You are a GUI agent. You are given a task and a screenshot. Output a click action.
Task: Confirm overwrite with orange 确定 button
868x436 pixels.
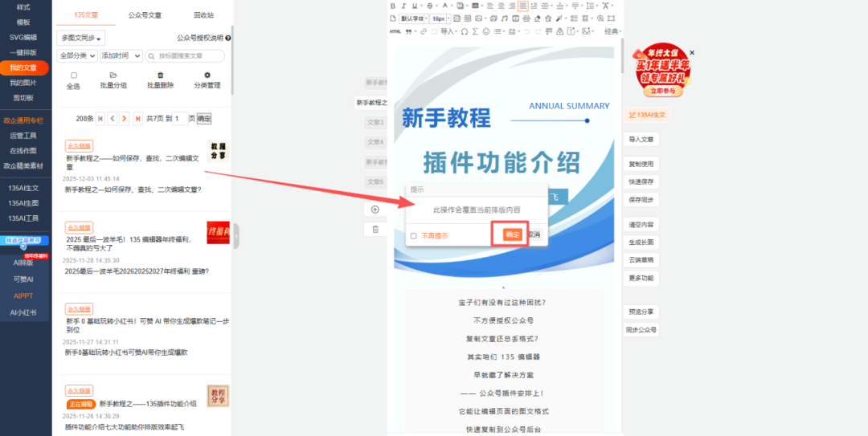pyautogui.click(x=513, y=235)
